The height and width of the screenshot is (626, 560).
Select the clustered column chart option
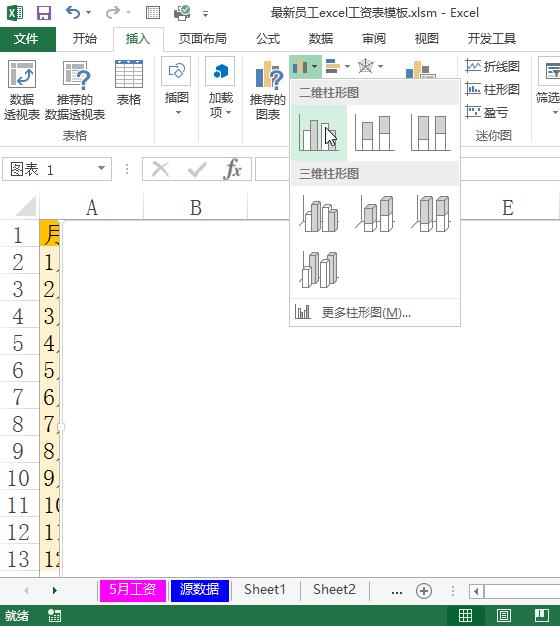point(319,133)
